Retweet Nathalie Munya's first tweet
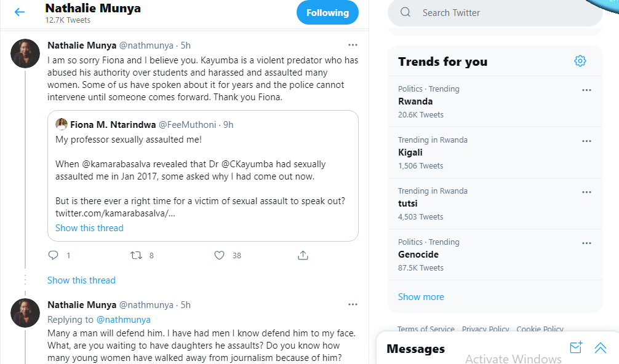619x364 pixels. (137, 255)
